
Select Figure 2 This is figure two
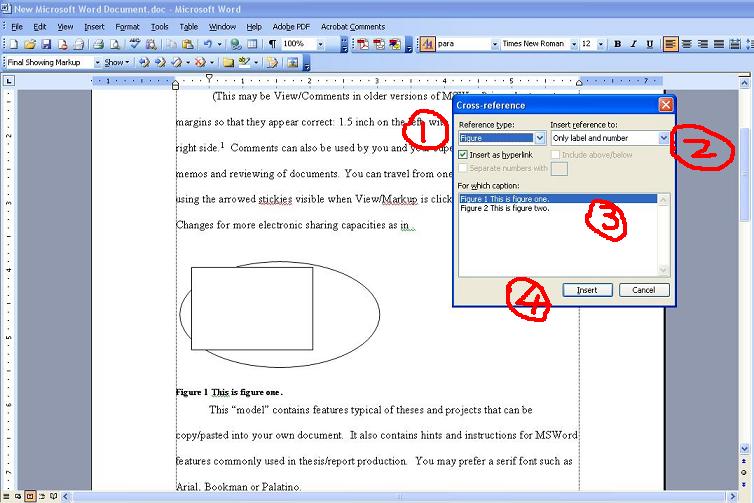coord(505,209)
